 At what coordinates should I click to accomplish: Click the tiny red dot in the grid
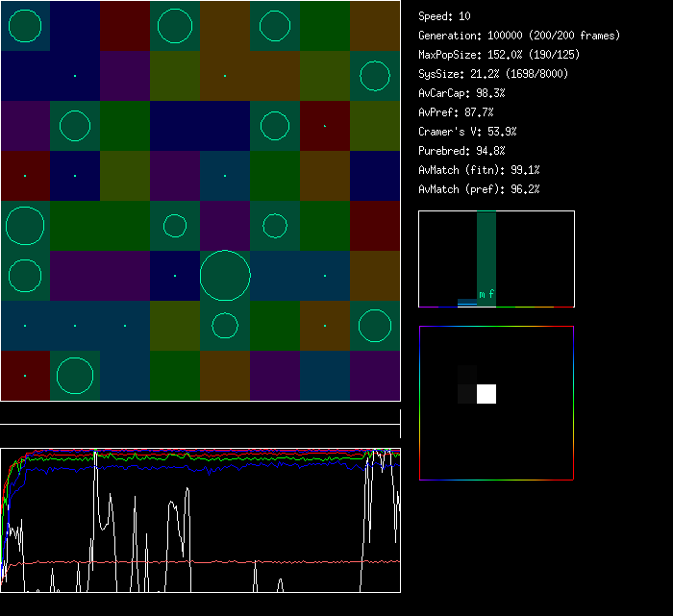coord(325,126)
